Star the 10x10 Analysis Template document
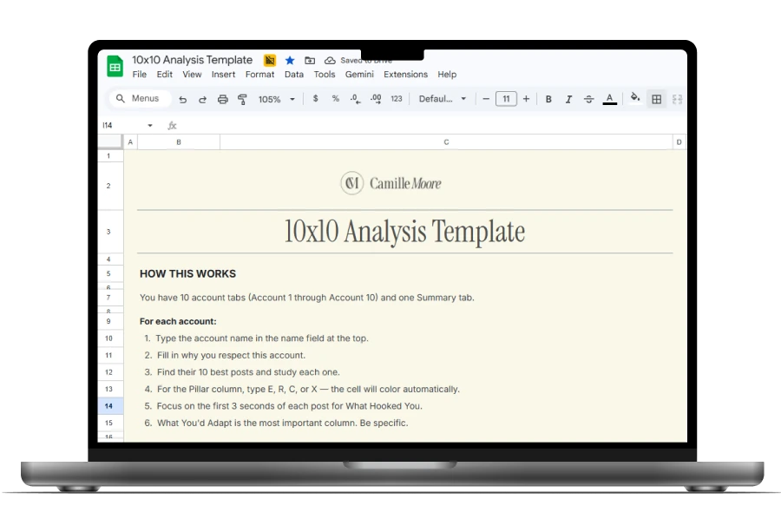Screen dimensions: 781x532 click(x=290, y=60)
